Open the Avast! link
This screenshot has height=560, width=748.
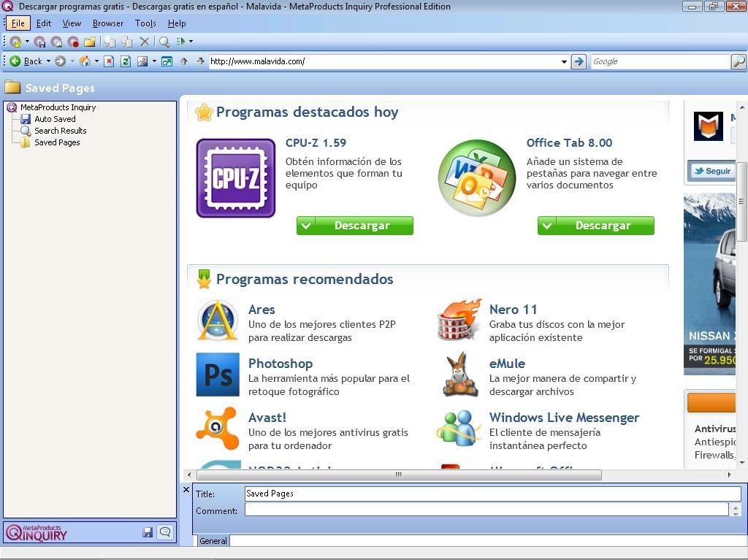[x=267, y=418]
